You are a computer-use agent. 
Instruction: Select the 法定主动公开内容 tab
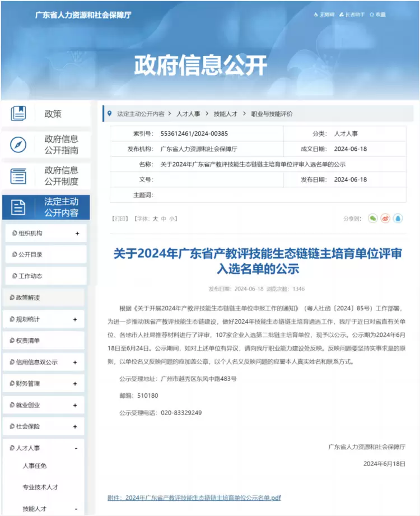tap(45, 207)
